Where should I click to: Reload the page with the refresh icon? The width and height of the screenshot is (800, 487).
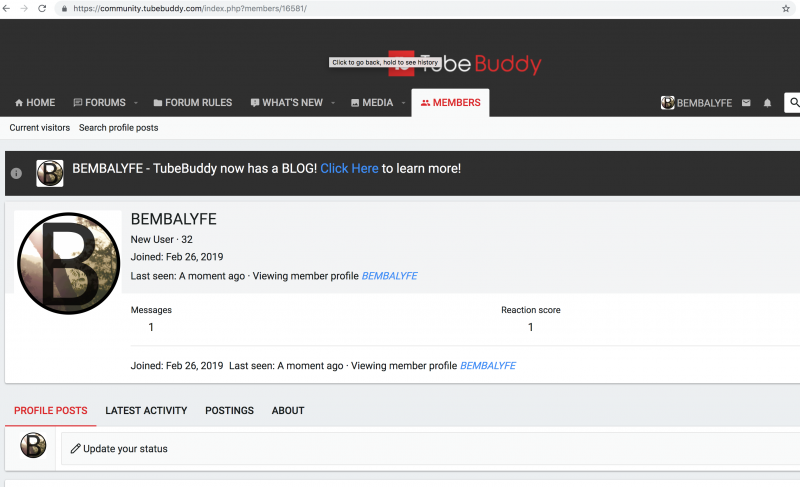pos(42,8)
